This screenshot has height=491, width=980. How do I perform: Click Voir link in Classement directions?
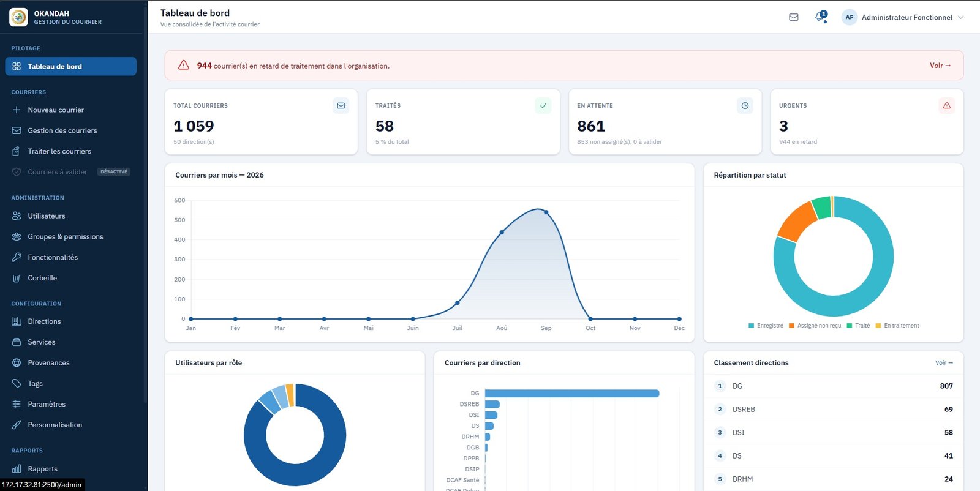(944, 363)
